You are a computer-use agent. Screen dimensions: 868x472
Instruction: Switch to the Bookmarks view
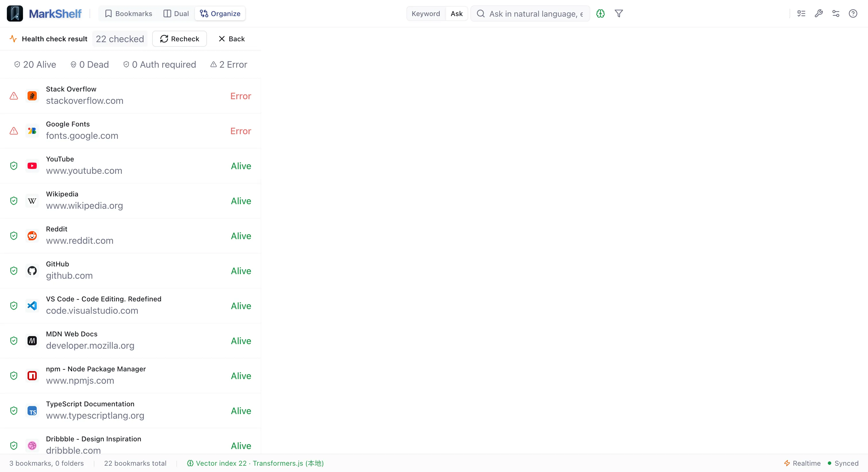tap(128, 13)
